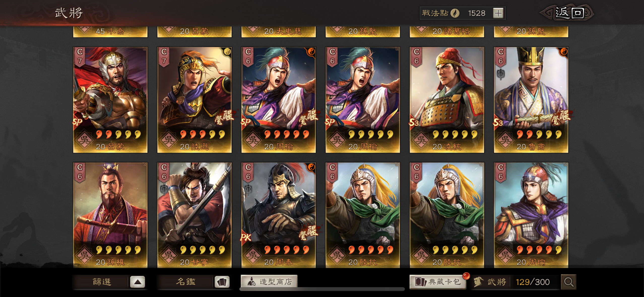Click the 名鑑 catalog label

tap(186, 282)
